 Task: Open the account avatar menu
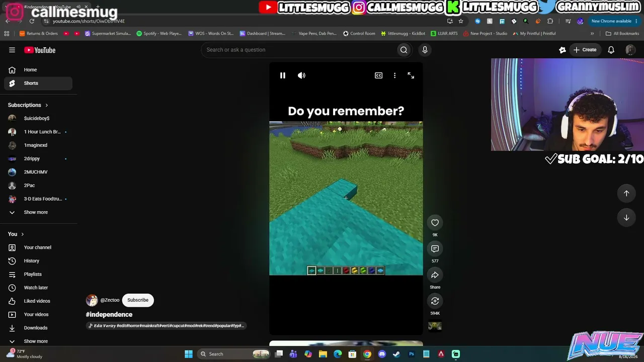(x=630, y=50)
